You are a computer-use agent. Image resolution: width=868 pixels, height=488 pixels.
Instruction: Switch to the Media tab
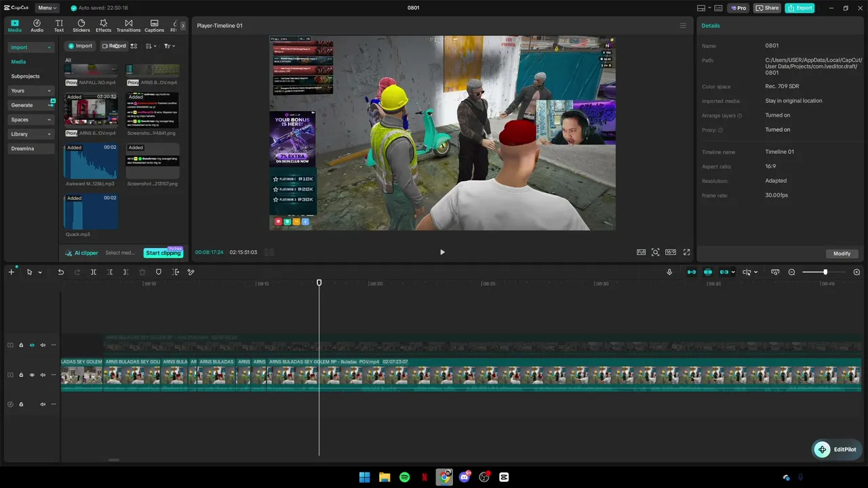click(x=14, y=26)
